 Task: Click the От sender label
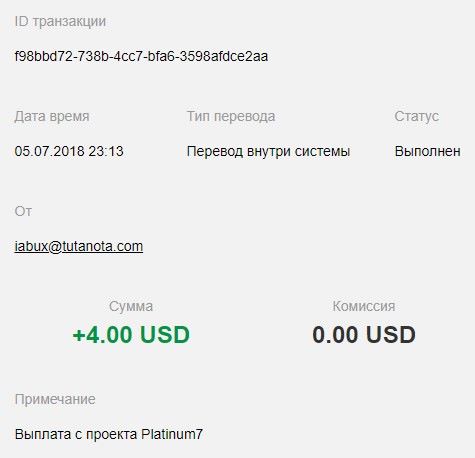23,211
